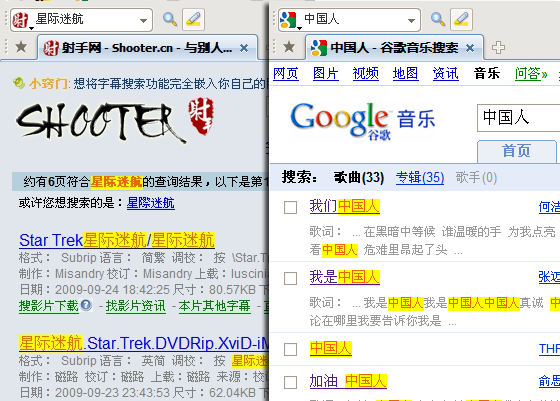Click the 找影片资讯 link
Image resolution: width=560 pixels, height=401 pixels.
point(136,306)
